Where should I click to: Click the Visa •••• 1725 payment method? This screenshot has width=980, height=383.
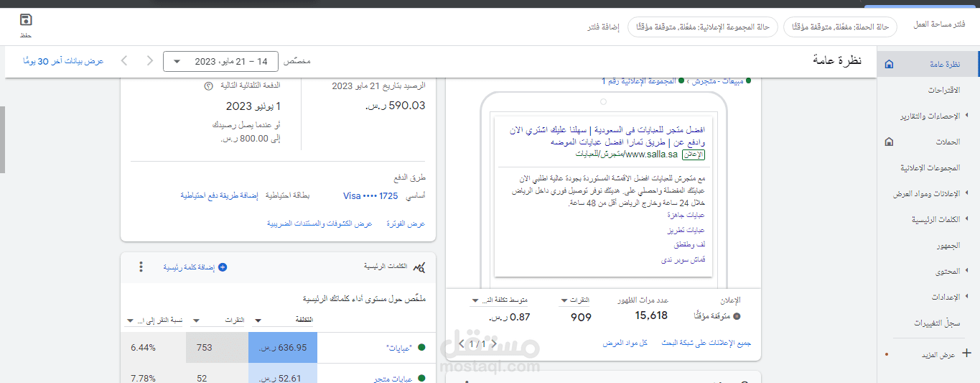[x=370, y=195]
